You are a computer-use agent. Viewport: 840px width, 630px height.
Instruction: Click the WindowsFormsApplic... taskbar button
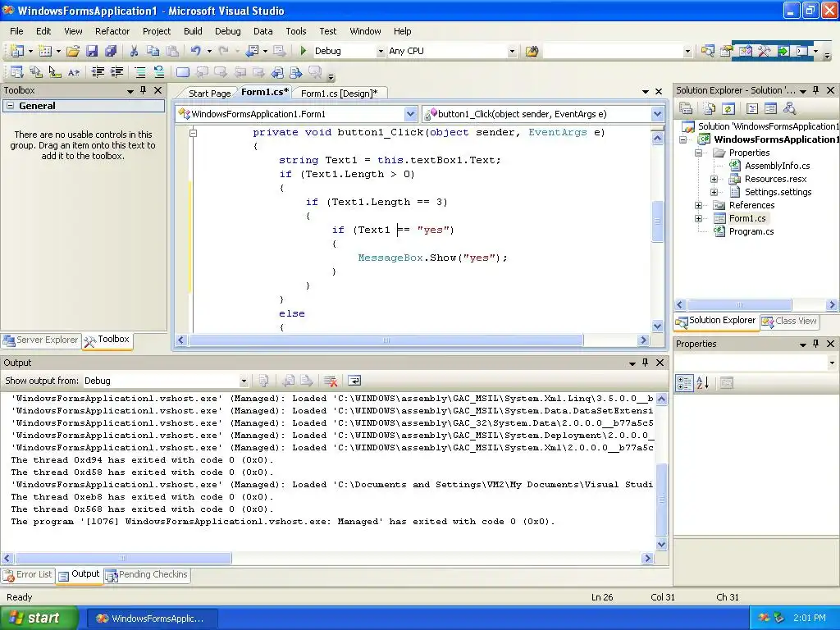click(152, 619)
